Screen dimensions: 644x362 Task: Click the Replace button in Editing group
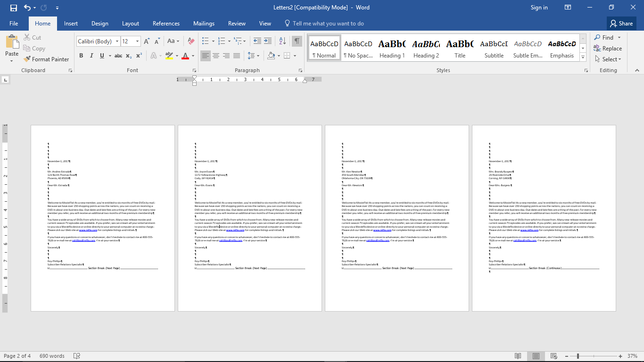pyautogui.click(x=608, y=48)
